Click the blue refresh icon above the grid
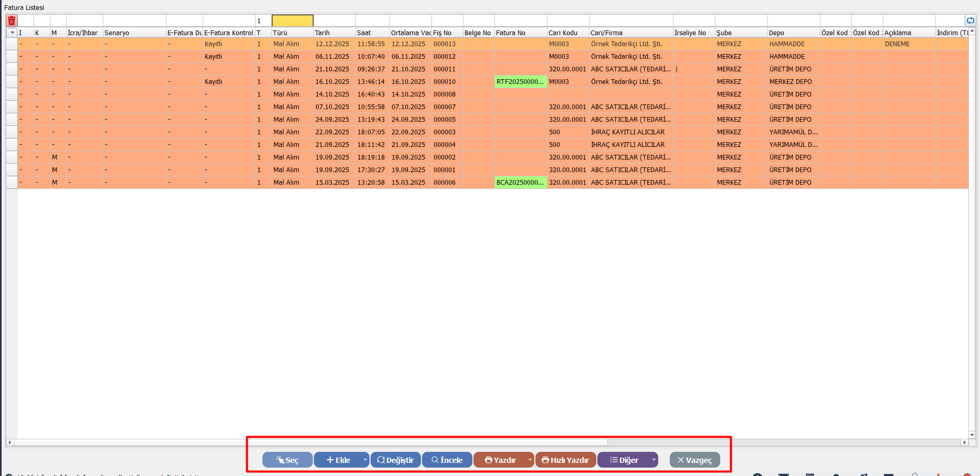The width and height of the screenshot is (980, 476). click(970, 20)
